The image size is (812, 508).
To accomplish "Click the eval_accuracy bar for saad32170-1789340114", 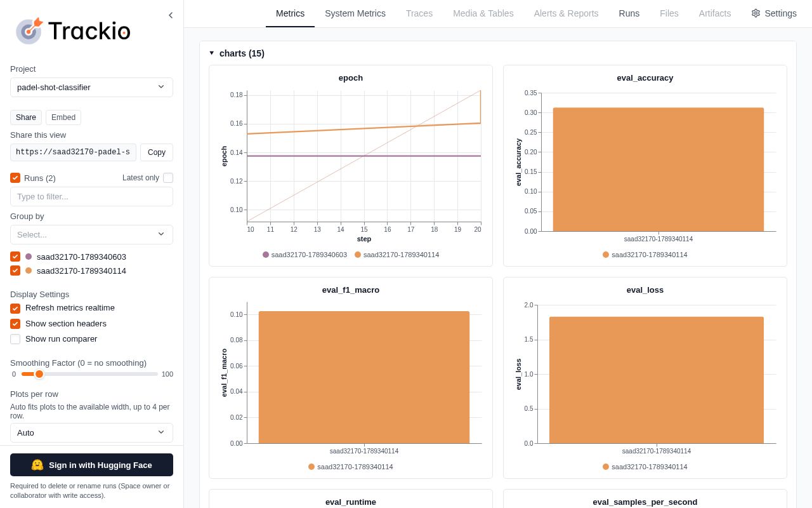I will (658, 170).
